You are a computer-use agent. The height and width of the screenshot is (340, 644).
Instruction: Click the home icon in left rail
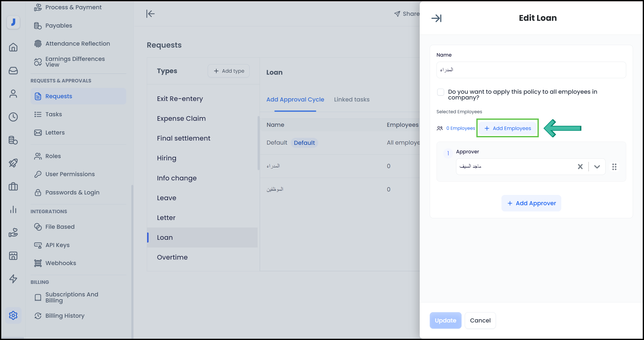click(13, 47)
